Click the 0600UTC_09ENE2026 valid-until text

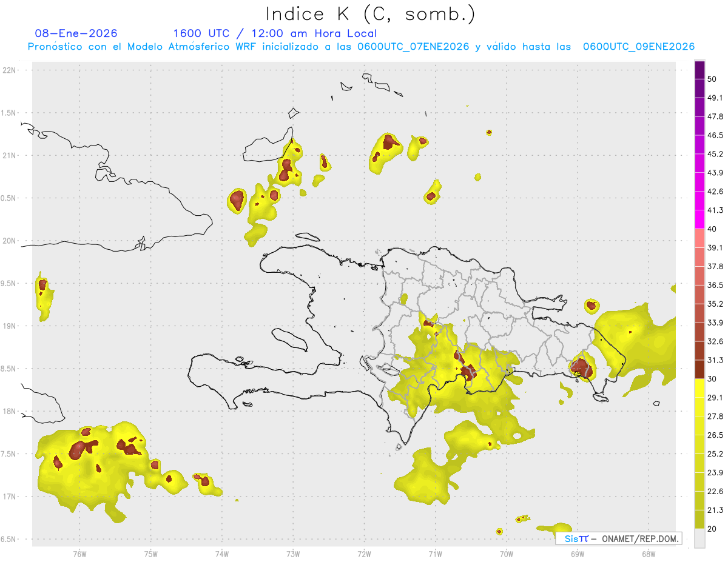click(x=639, y=47)
